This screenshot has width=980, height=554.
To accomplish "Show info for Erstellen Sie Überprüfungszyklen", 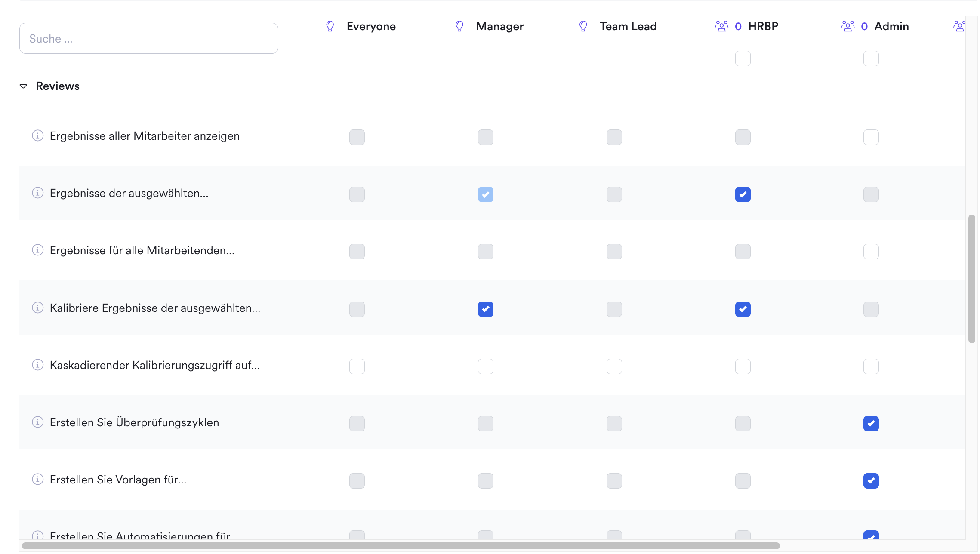I will [38, 422].
